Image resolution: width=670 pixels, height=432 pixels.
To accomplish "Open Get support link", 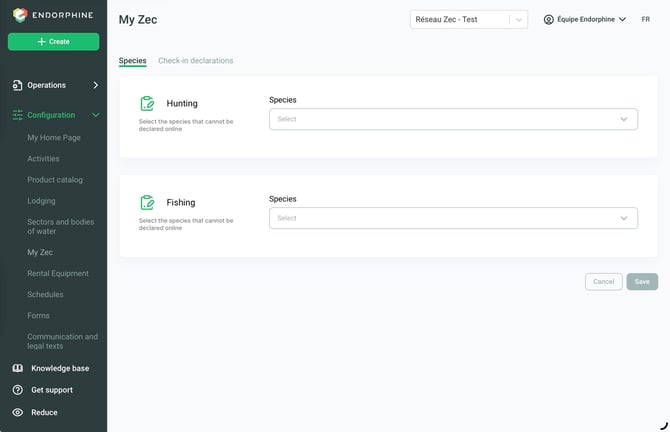I will tap(52, 390).
